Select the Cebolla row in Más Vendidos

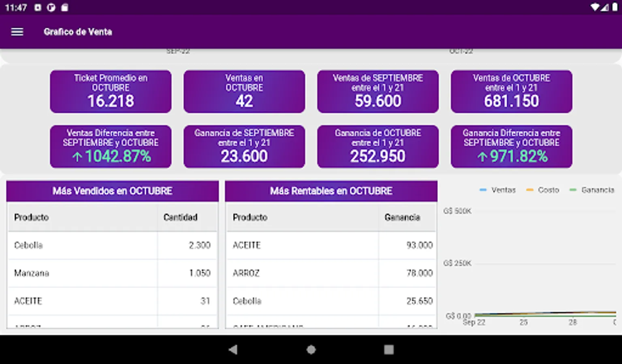113,245
